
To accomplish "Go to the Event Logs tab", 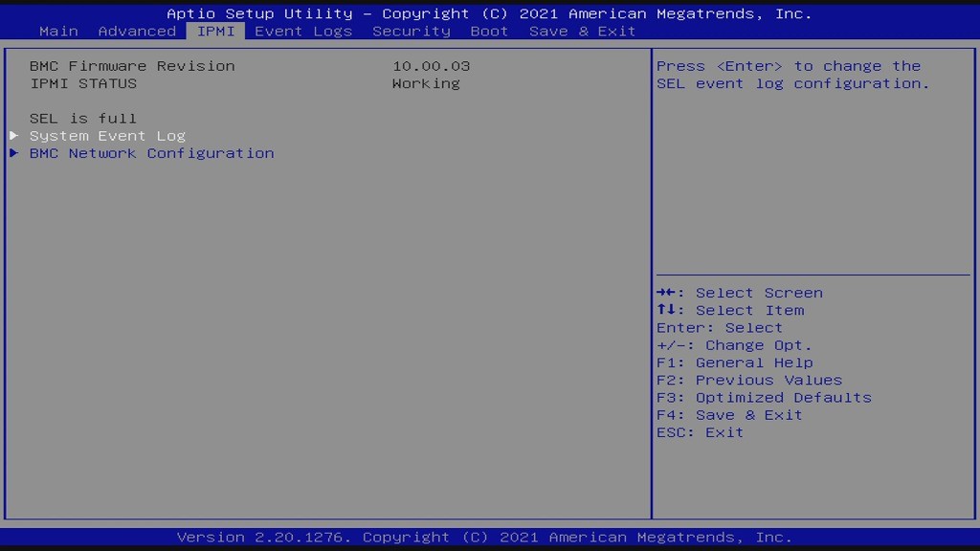I will click(303, 32).
